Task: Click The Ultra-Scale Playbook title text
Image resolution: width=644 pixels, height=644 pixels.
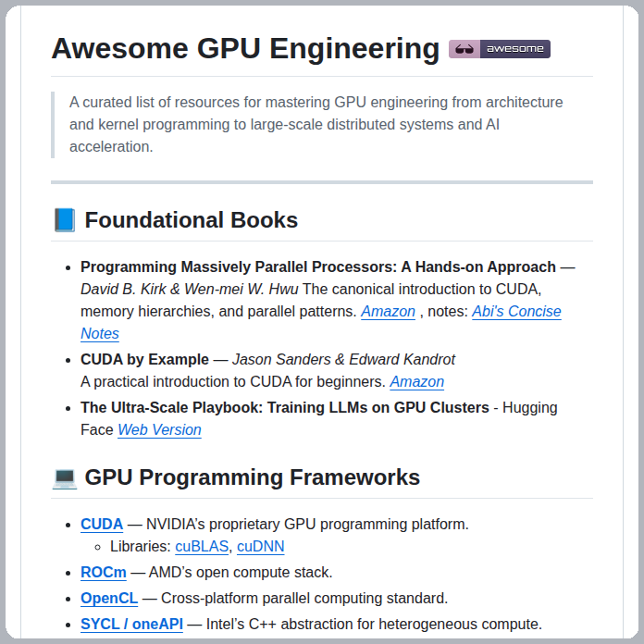Action: pyautogui.click(x=285, y=407)
